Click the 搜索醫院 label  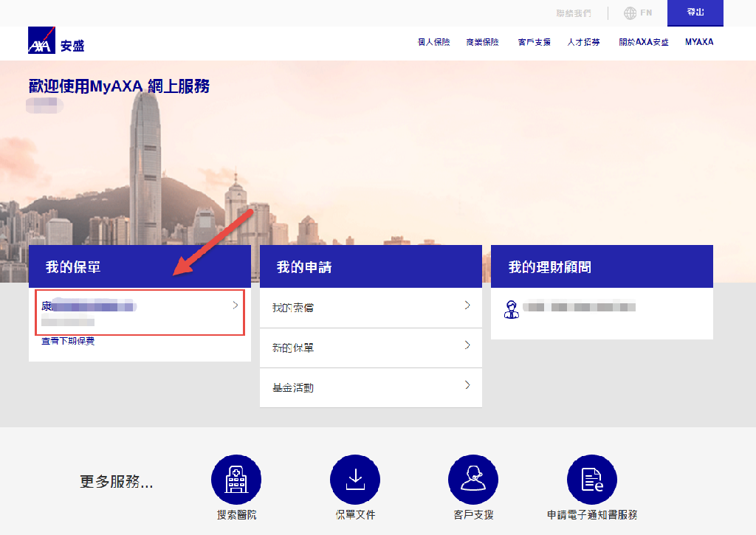237,515
